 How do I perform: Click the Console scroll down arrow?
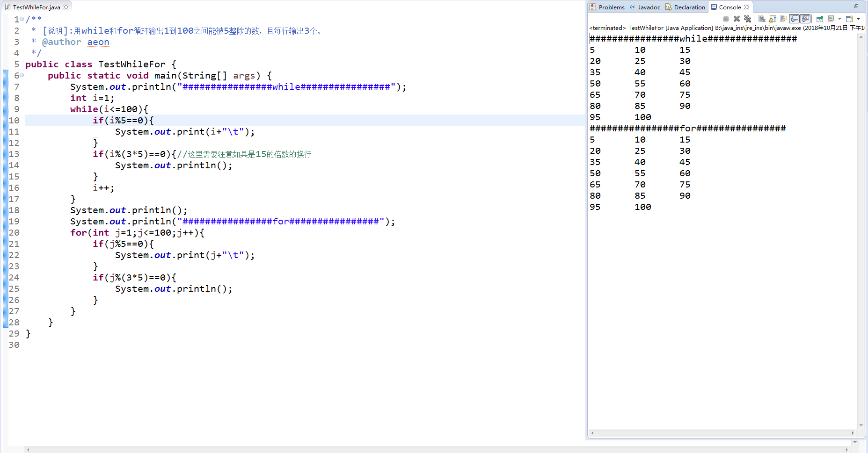tap(861, 425)
